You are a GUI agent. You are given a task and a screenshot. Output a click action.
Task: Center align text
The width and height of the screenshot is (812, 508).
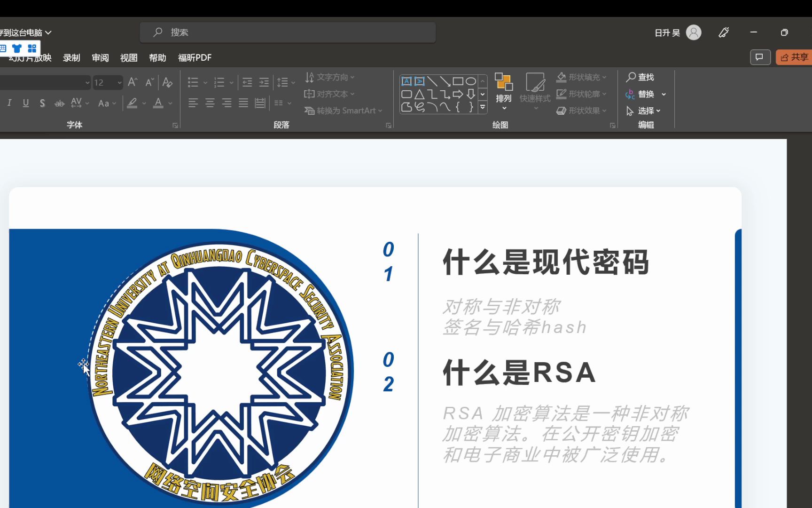click(210, 103)
